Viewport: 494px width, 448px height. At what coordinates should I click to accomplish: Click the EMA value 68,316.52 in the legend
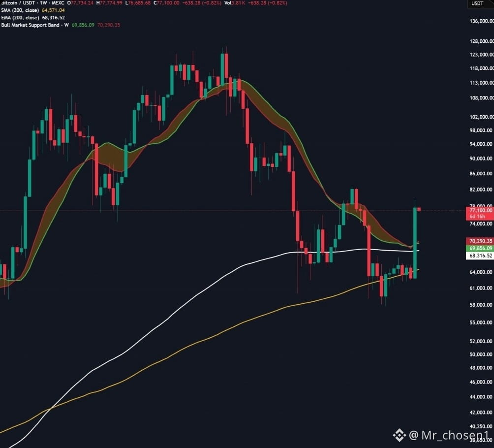click(53, 18)
